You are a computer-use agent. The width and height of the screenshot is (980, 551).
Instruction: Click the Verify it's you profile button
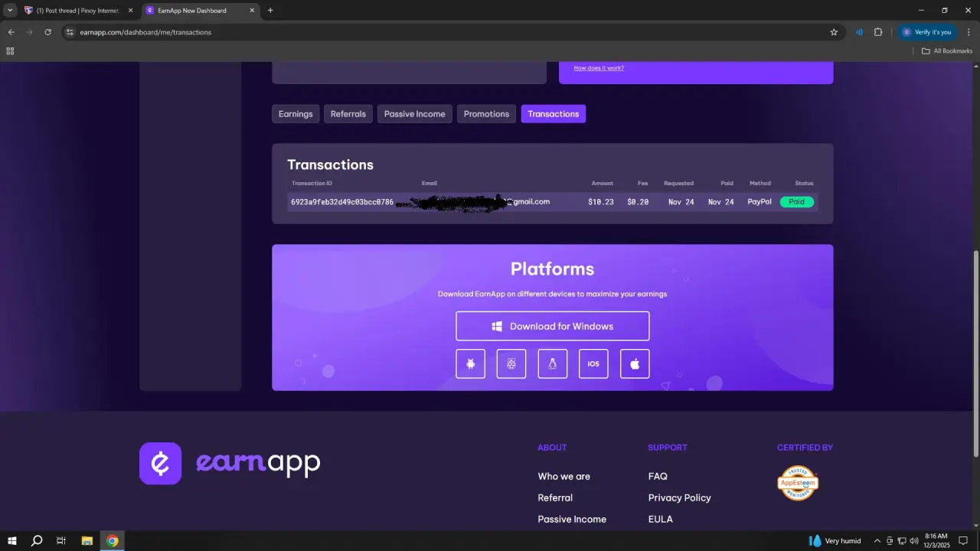pos(926,32)
